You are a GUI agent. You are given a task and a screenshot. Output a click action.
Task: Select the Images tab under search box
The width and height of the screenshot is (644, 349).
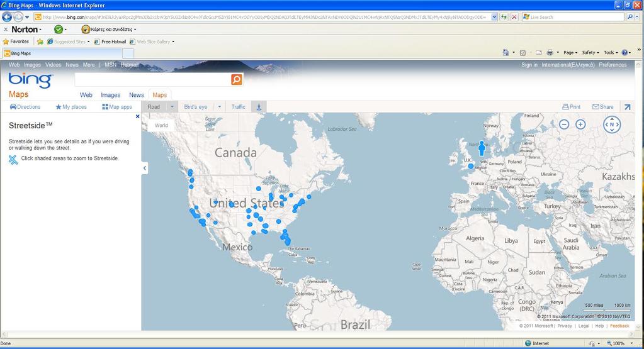(x=111, y=95)
